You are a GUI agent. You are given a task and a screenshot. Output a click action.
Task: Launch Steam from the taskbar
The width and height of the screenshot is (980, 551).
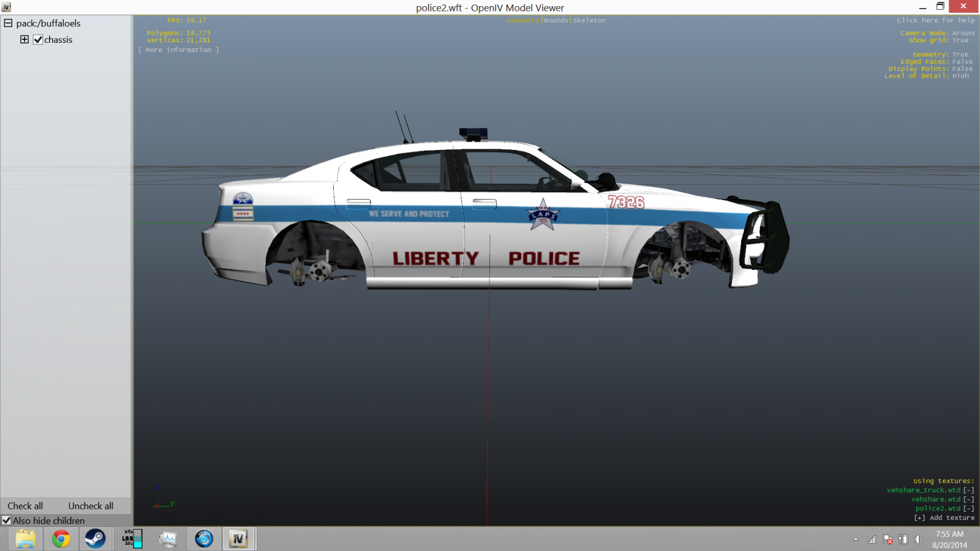pyautogui.click(x=95, y=539)
